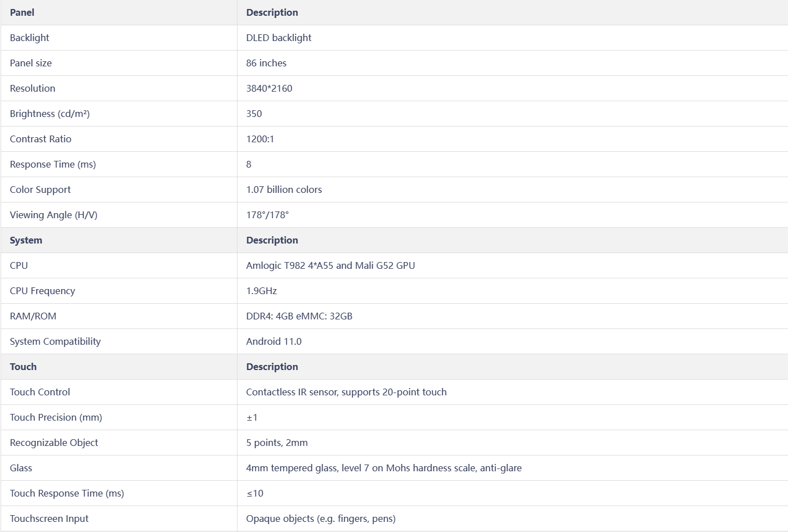Select the DLED backlight value
This screenshot has width=788, height=532.
pyautogui.click(x=279, y=38)
